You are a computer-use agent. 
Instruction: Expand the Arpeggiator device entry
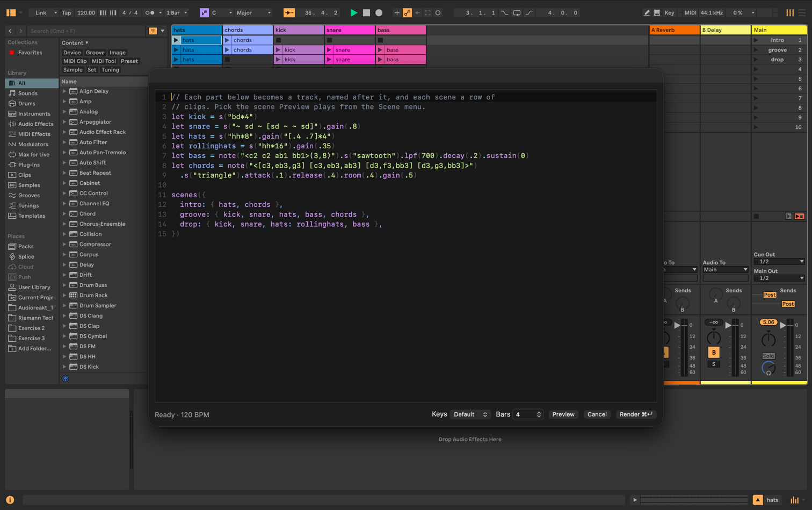64,122
